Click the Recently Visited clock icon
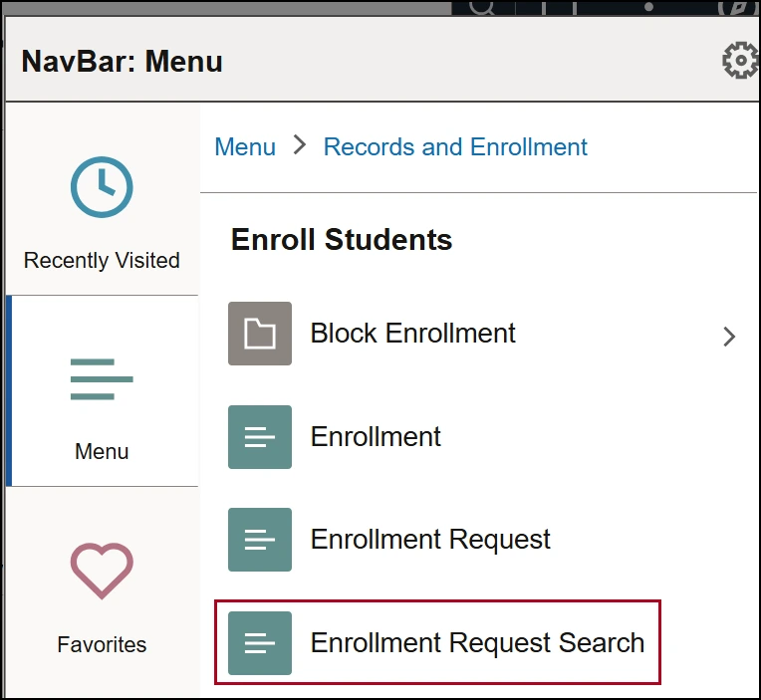Screen dimensions: 761x700 click(x=102, y=186)
